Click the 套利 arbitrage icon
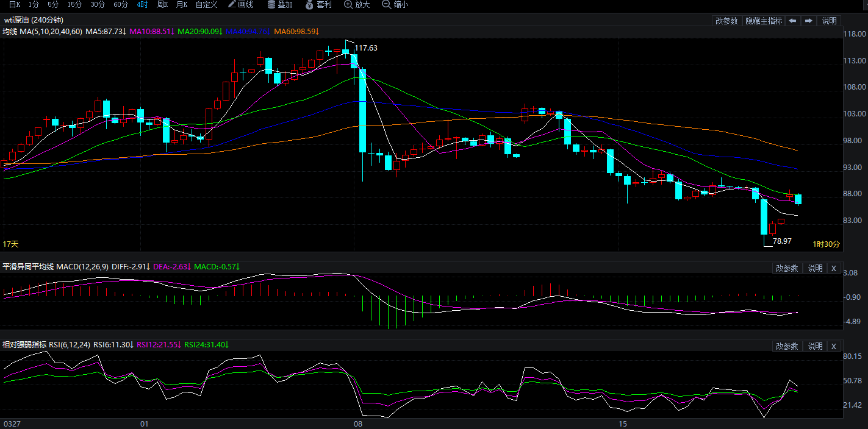 click(x=318, y=5)
